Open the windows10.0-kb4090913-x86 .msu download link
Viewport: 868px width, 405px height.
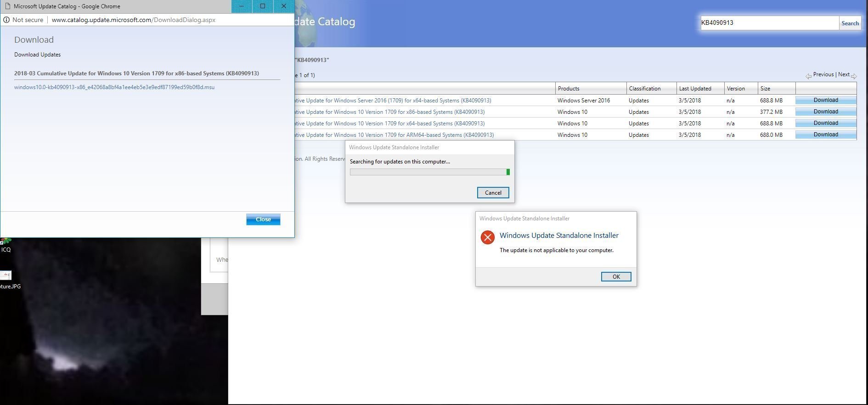pos(114,87)
